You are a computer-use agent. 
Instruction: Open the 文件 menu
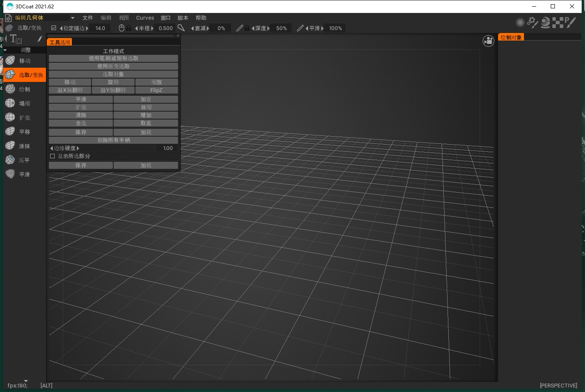click(88, 18)
